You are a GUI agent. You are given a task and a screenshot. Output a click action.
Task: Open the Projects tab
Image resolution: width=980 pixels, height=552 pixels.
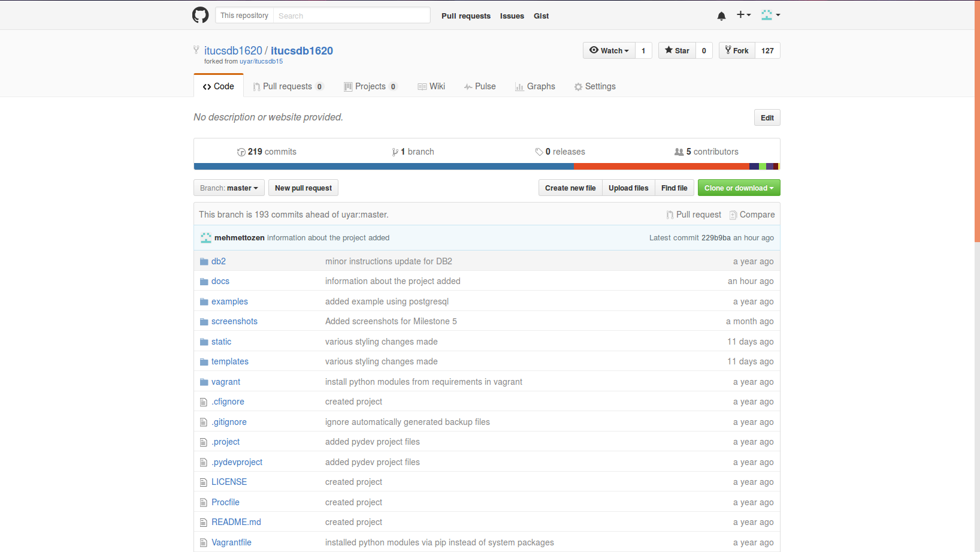(370, 86)
